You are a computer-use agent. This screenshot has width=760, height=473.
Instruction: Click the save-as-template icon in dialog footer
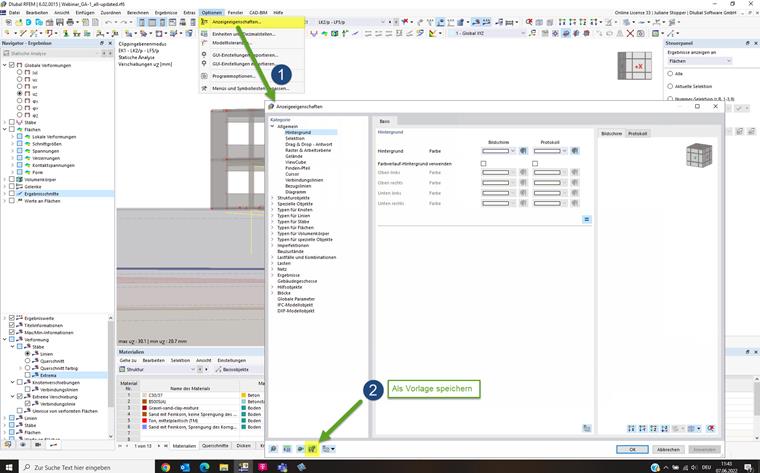pyautogui.click(x=313, y=449)
